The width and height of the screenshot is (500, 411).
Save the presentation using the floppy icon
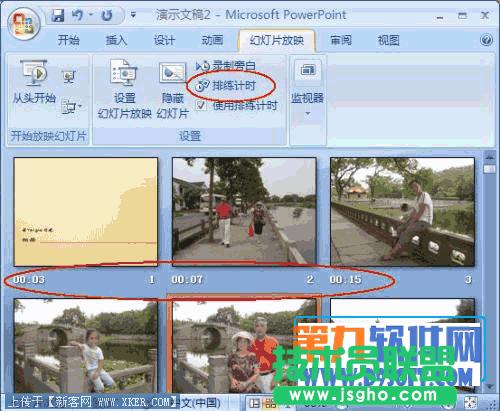coord(57,16)
